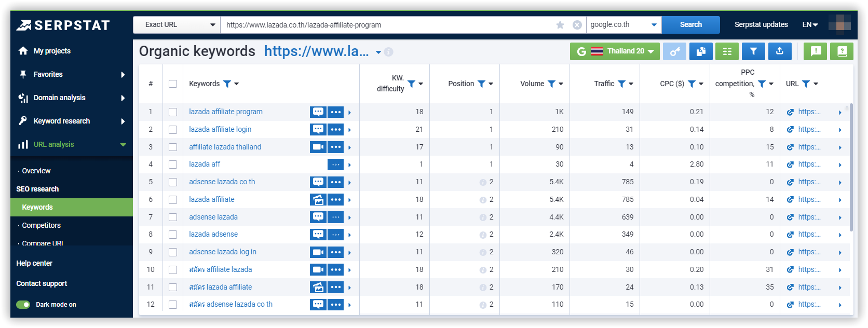Screen dimensions: 868x328
Task: Expand Keyword research sidebar menu
Action: (x=72, y=121)
